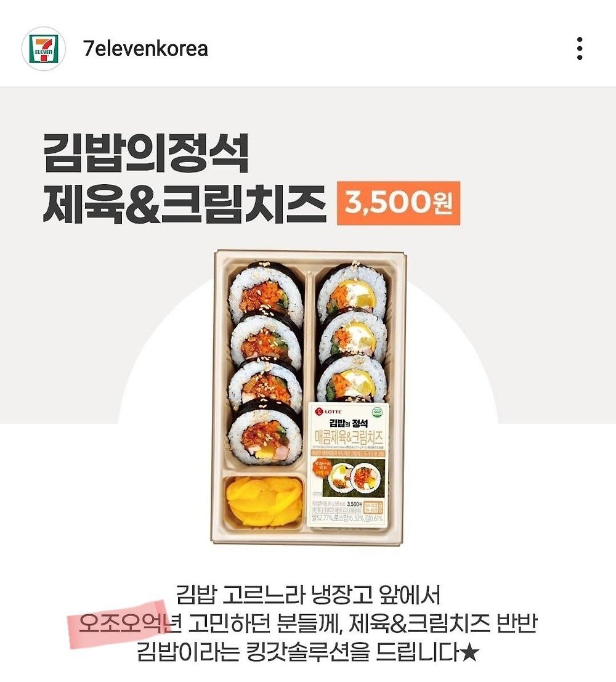Click the 김밥의정석 headline text
616x682 pixels.
pos(146,153)
